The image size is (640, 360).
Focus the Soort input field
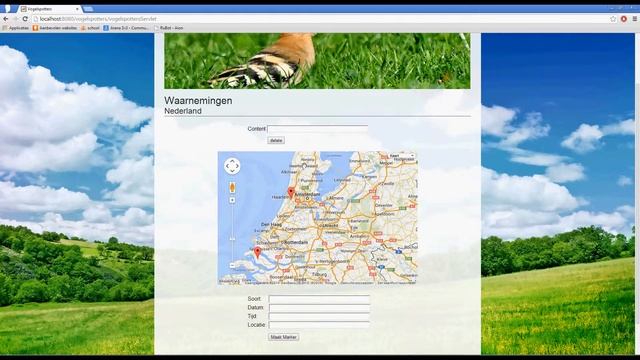pos(319,299)
